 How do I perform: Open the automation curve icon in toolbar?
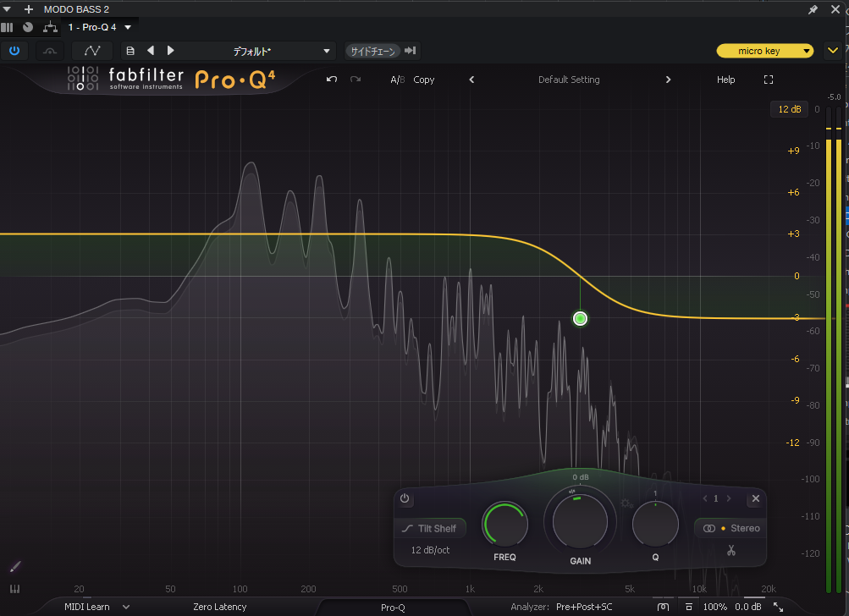(92, 51)
